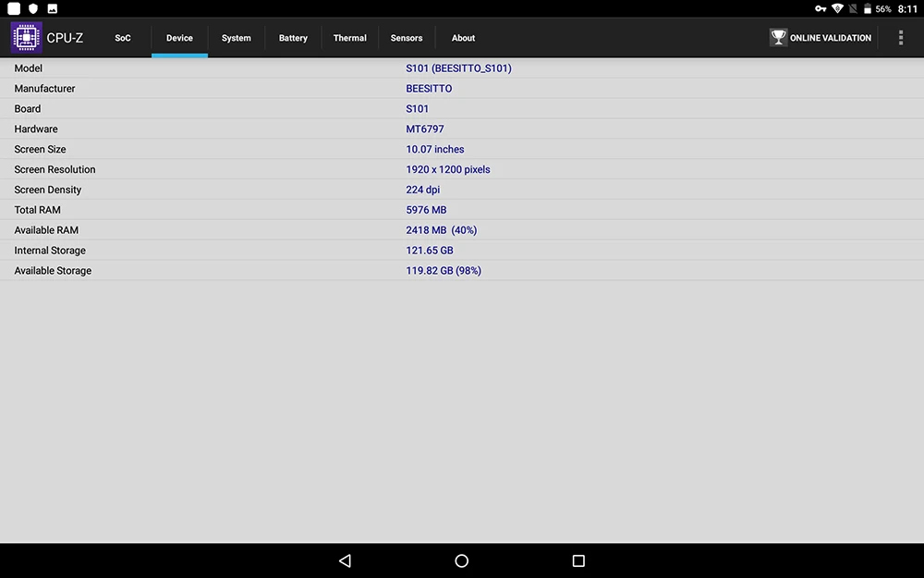Tap the Wi-Fi icon in status bar
This screenshot has width=924, height=578.
[837, 8]
